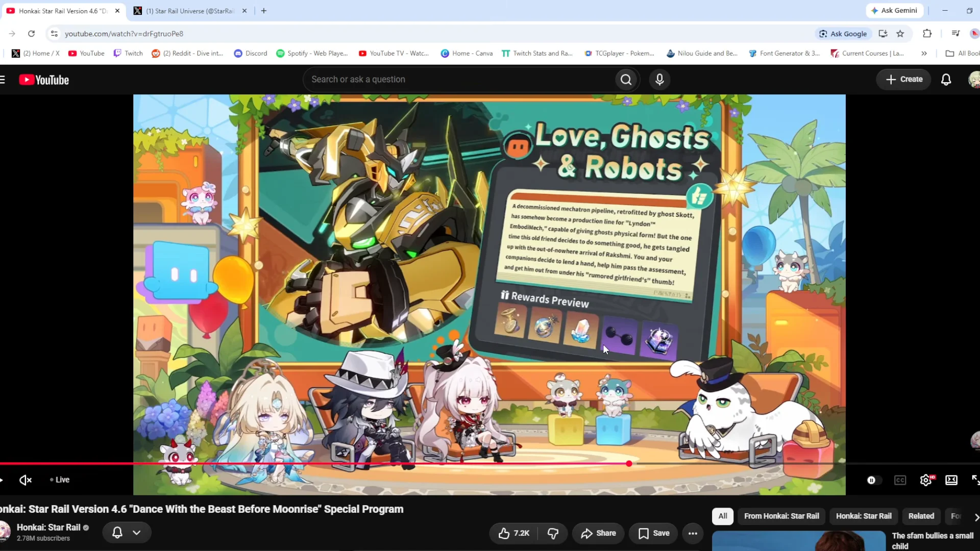
Task: Open TCGplayer bookmark
Action: tap(619, 53)
